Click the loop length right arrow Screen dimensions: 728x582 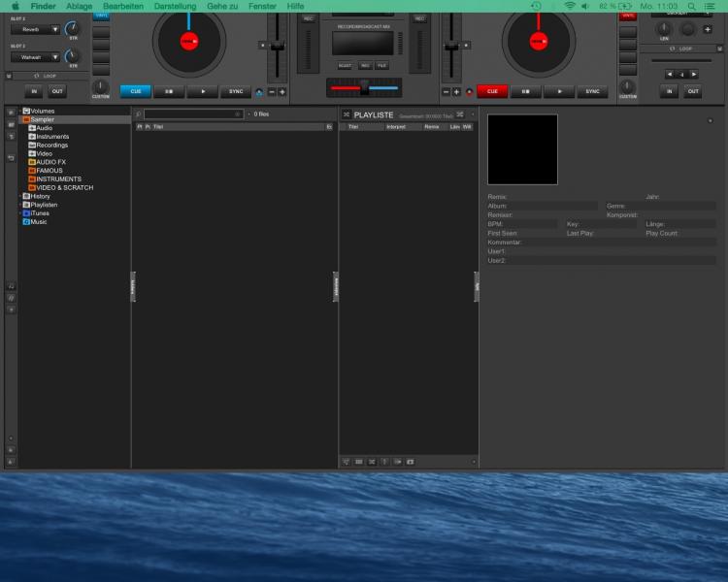pos(693,74)
